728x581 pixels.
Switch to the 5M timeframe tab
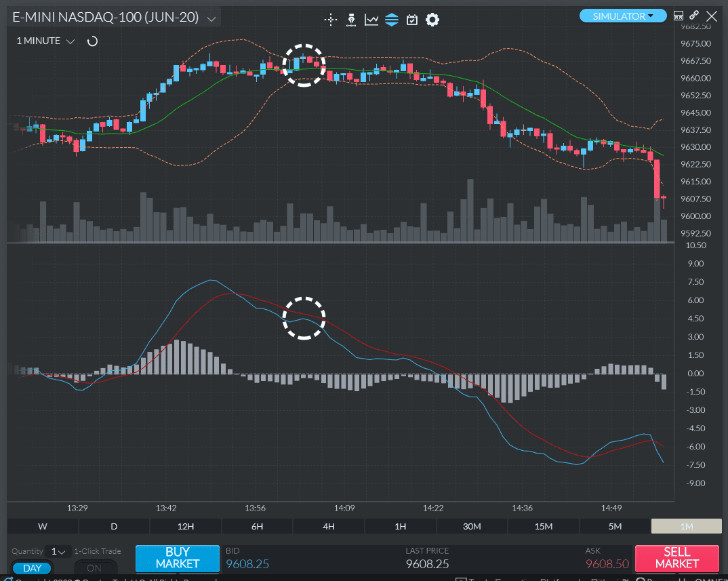point(614,525)
